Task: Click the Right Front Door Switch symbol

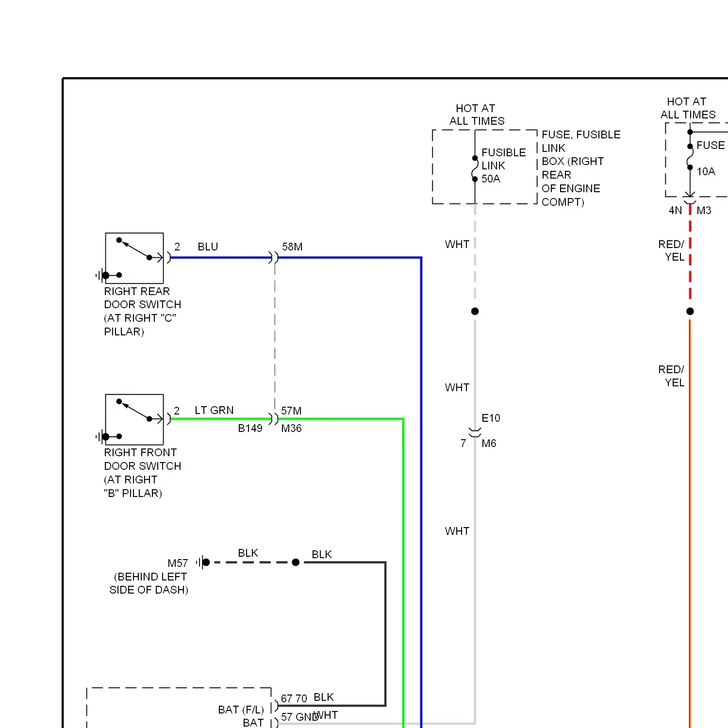Action: pos(134,420)
